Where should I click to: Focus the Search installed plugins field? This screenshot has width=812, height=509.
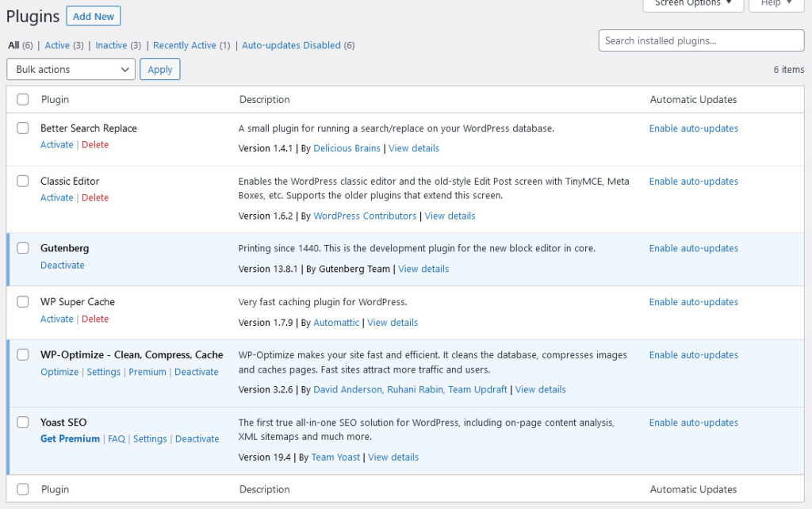point(701,40)
